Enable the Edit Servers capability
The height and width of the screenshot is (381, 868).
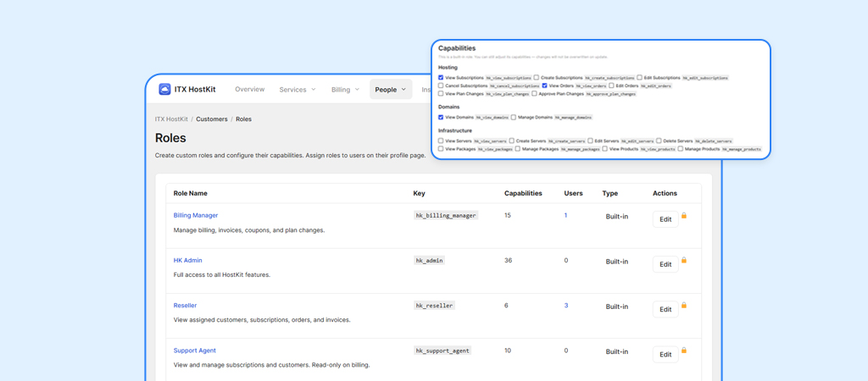590,141
